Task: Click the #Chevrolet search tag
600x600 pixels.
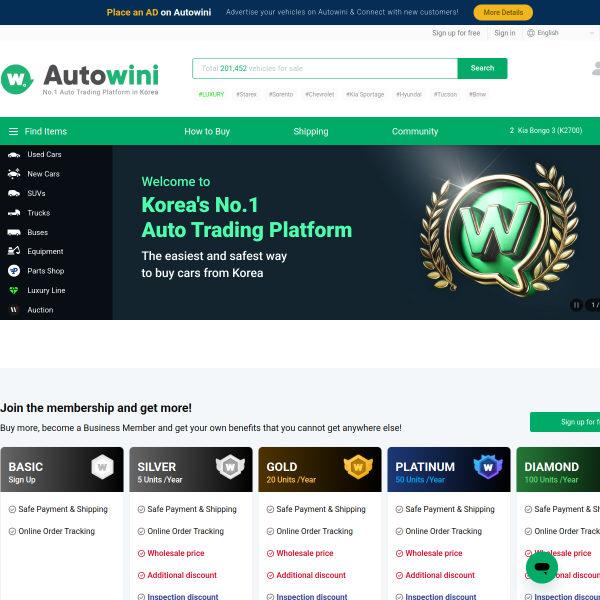Action: [320, 95]
